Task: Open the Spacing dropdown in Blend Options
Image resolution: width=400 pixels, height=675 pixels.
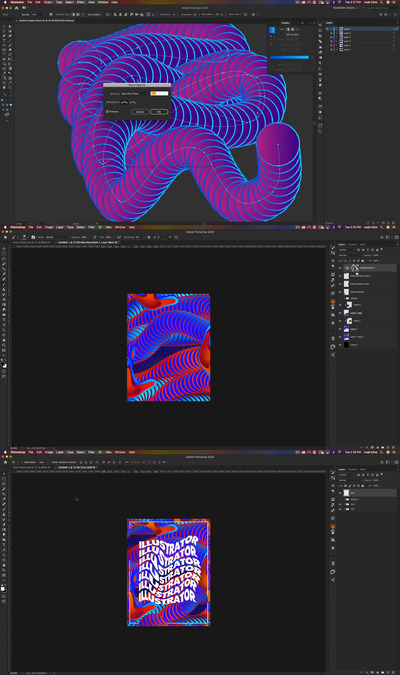Action: click(x=134, y=94)
